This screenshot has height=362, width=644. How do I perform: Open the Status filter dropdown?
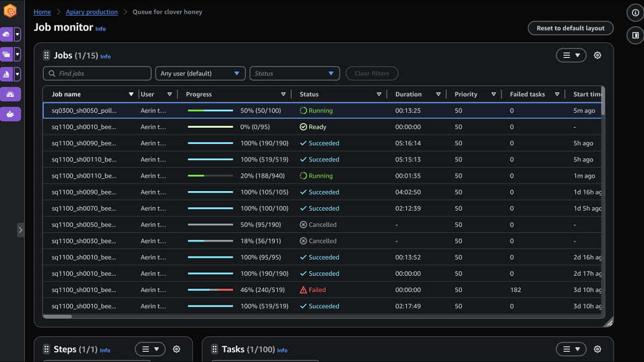[294, 73]
